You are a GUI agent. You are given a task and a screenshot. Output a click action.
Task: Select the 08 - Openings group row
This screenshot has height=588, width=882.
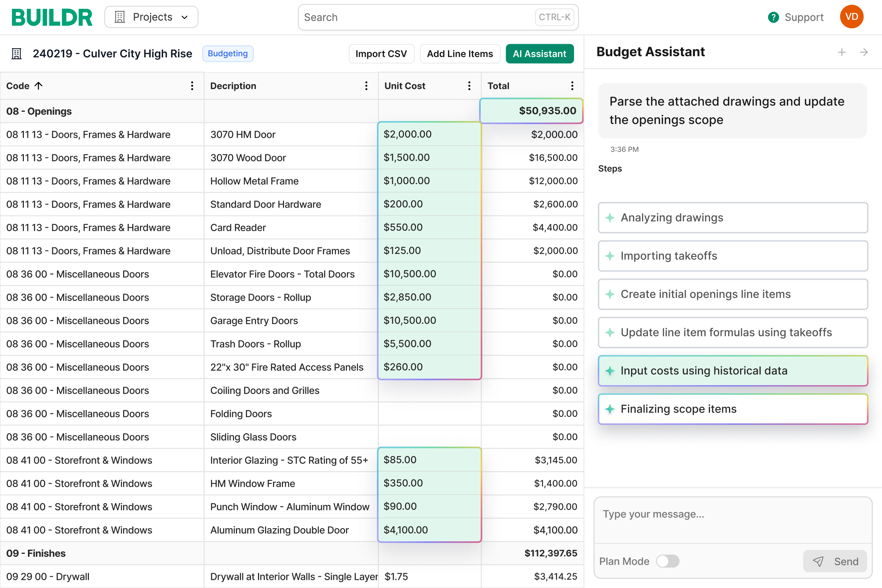coord(39,111)
